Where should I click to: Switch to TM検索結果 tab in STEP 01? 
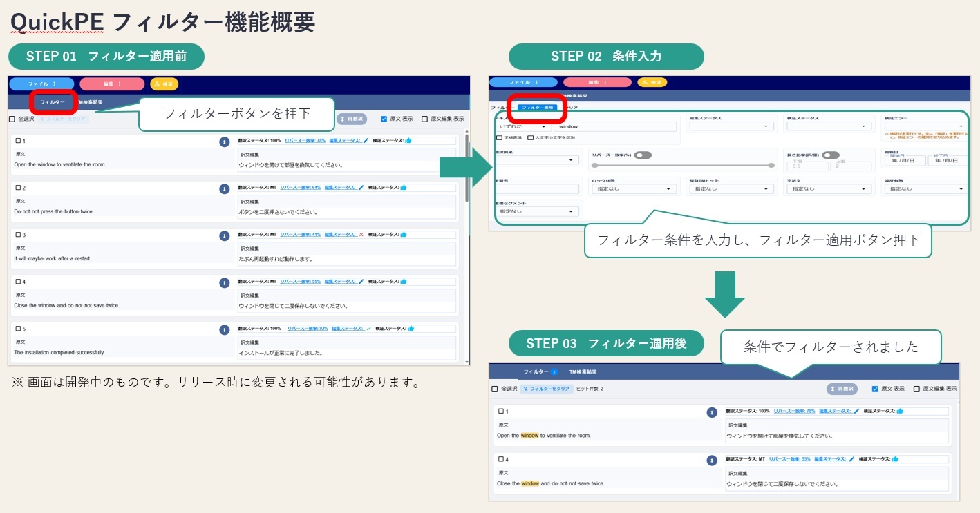pyautogui.click(x=90, y=102)
